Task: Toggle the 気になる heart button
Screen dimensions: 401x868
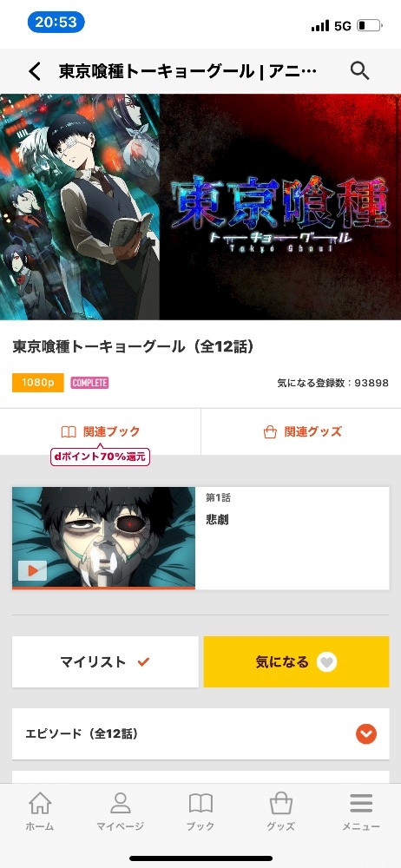Action: (296, 661)
